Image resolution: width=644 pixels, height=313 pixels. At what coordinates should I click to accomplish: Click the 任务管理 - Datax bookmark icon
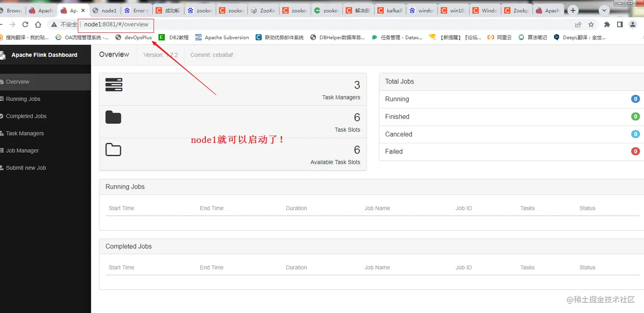pyautogui.click(x=374, y=37)
